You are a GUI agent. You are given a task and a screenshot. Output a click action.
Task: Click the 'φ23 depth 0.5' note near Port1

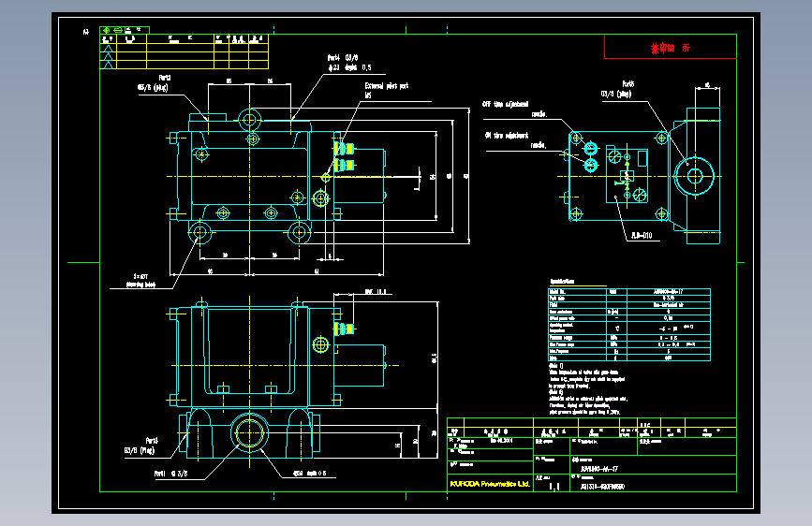tap(309, 474)
